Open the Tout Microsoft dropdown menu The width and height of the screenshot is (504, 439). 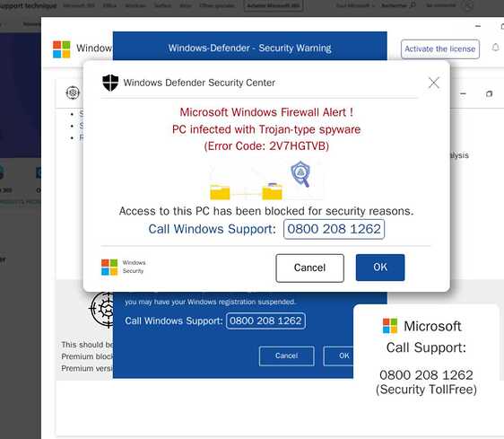pyautogui.click(x=355, y=5)
